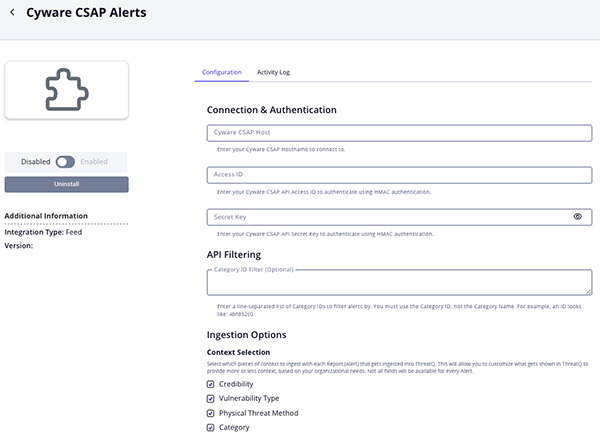The image size is (600, 435).
Task: Uncheck the Vulnerability Type checkbox
Action: 210,399
